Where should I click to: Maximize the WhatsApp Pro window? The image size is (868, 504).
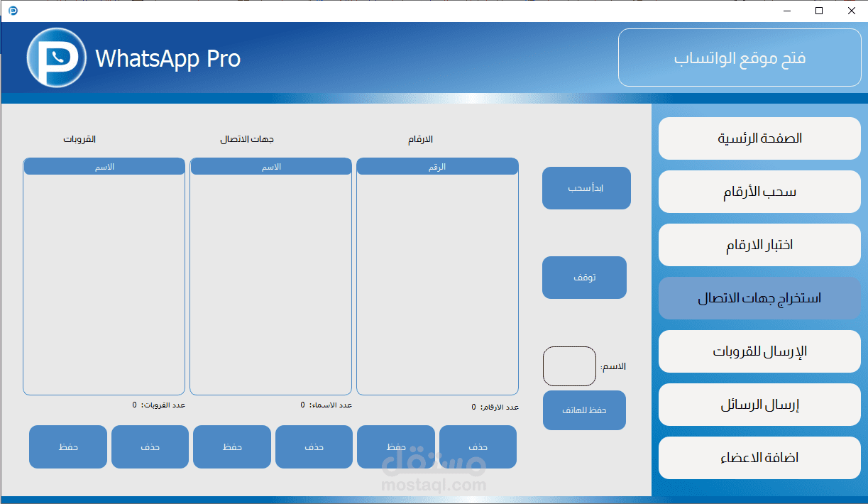(x=819, y=11)
